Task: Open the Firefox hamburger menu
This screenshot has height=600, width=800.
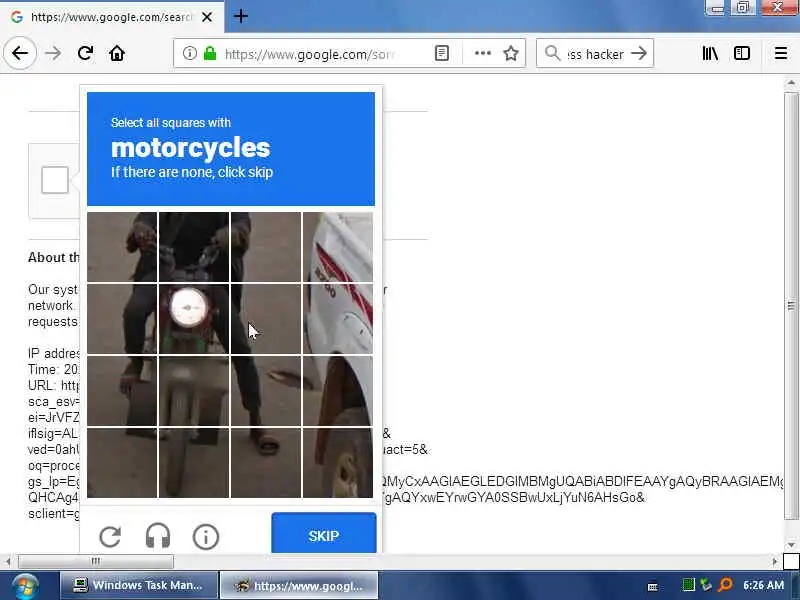Action: [781, 53]
